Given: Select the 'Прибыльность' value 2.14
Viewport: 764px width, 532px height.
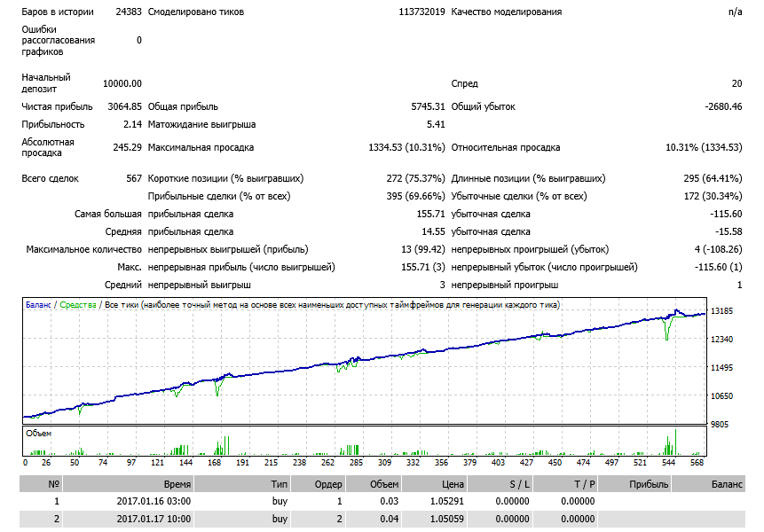Looking at the screenshot, I should [x=132, y=124].
